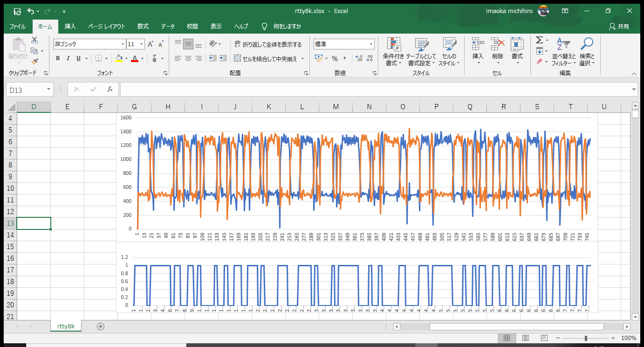Screen dimensions: 644x347
Task: Open the Data tab
Action: [168, 27]
